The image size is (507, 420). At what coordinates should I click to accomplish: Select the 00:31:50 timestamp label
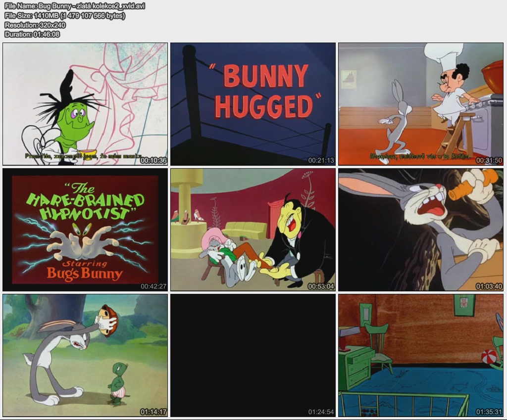(489, 160)
